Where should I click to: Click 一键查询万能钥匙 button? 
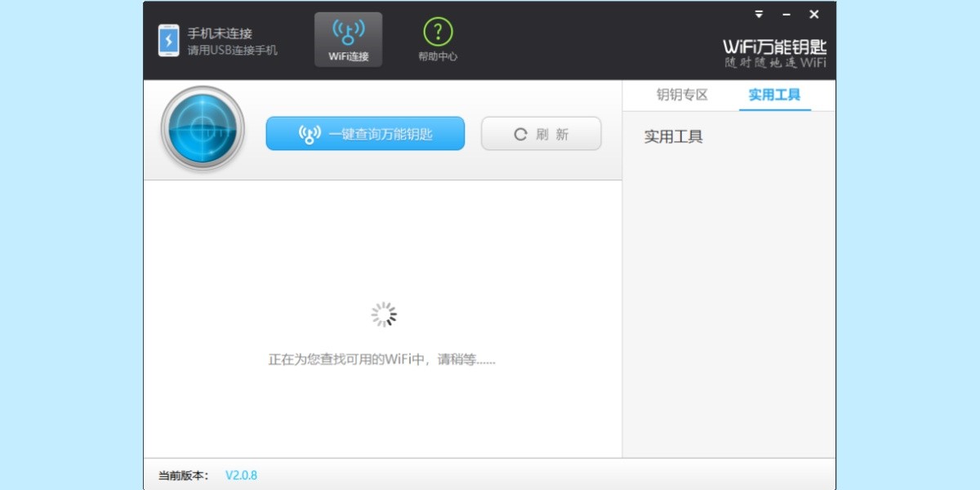[x=365, y=134]
